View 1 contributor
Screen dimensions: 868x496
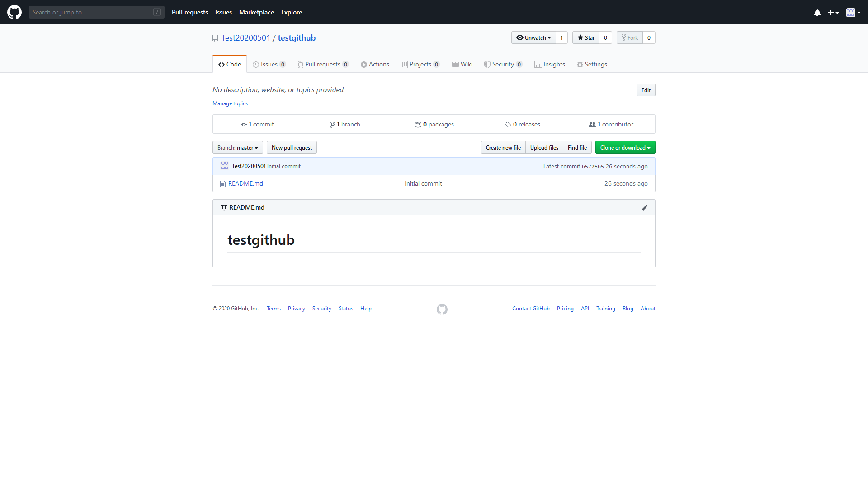click(611, 124)
